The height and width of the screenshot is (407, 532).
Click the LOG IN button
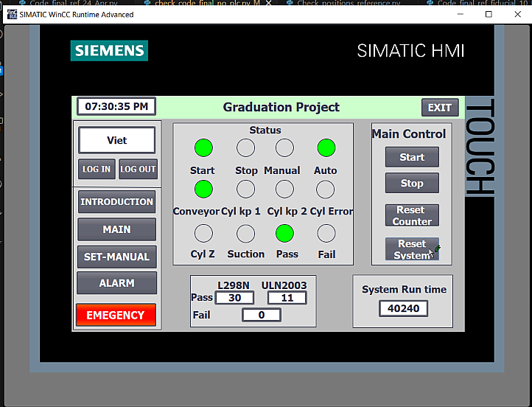point(97,169)
